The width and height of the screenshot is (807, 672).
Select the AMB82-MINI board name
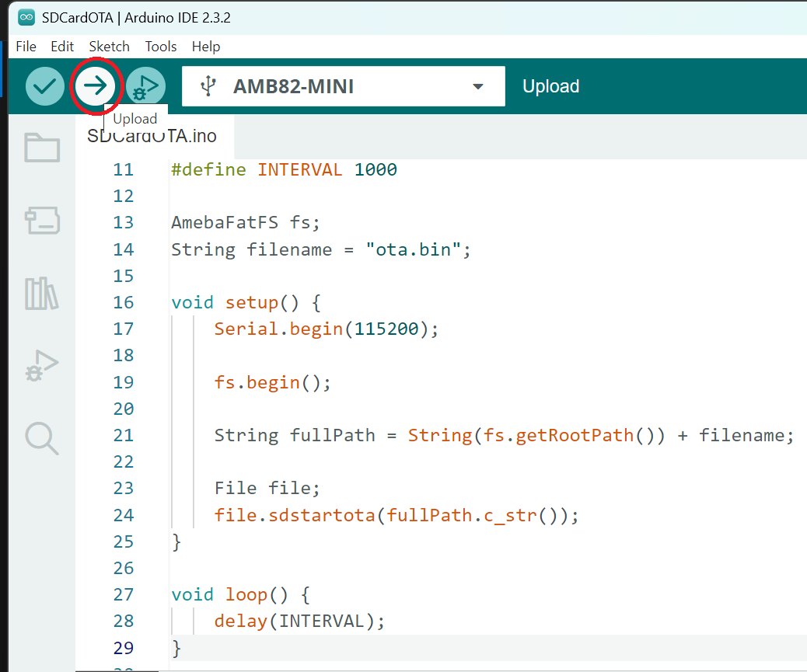tap(293, 86)
